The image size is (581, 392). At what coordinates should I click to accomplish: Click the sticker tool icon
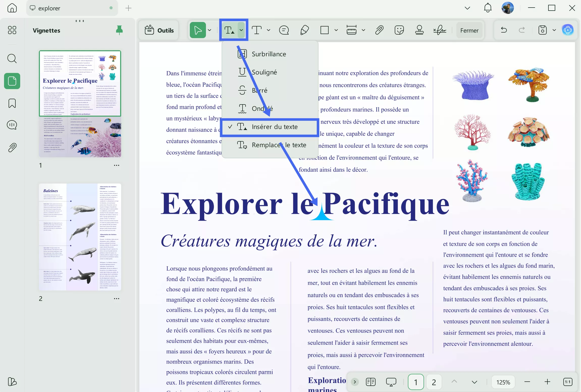click(399, 30)
